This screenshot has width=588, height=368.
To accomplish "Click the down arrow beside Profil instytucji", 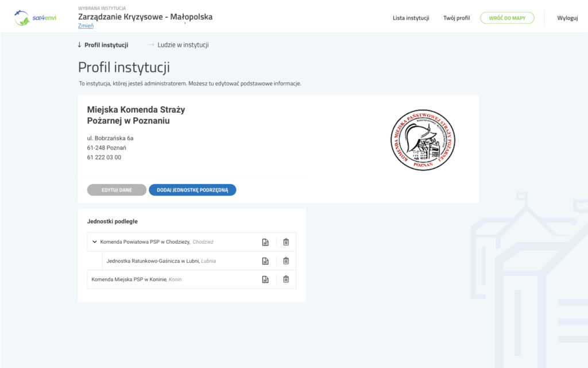I will click(x=79, y=44).
